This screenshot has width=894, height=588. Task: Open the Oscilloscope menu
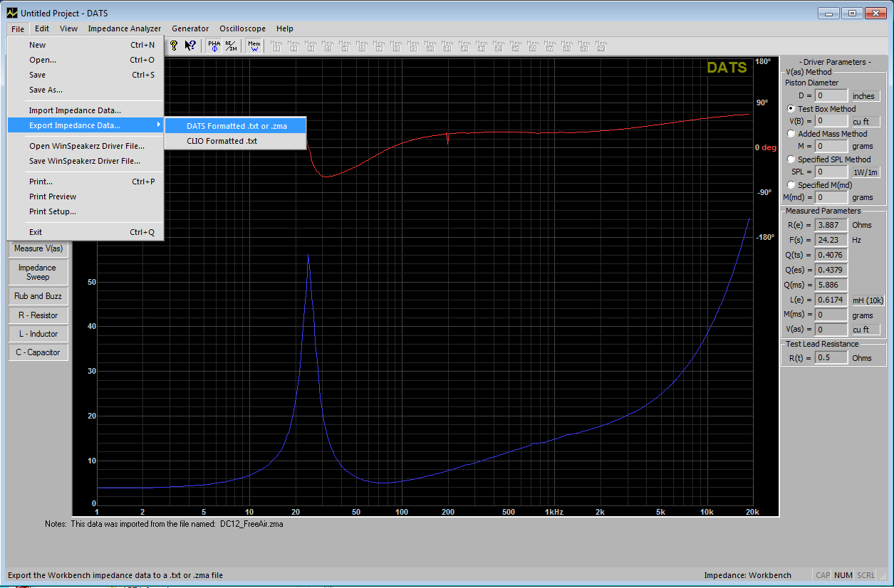(242, 28)
